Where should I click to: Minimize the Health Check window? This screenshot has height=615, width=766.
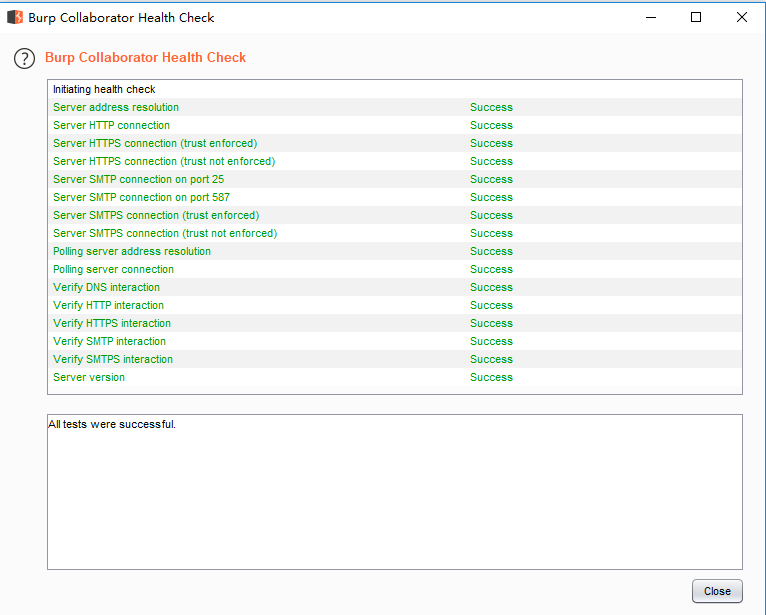pos(651,18)
